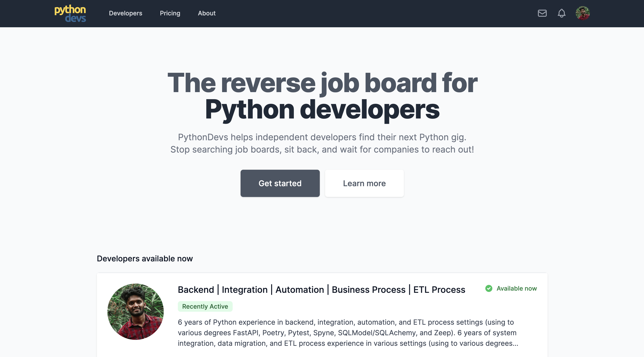Open the messages envelope icon
This screenshot has width=644, height=357.
coord(542,13)
